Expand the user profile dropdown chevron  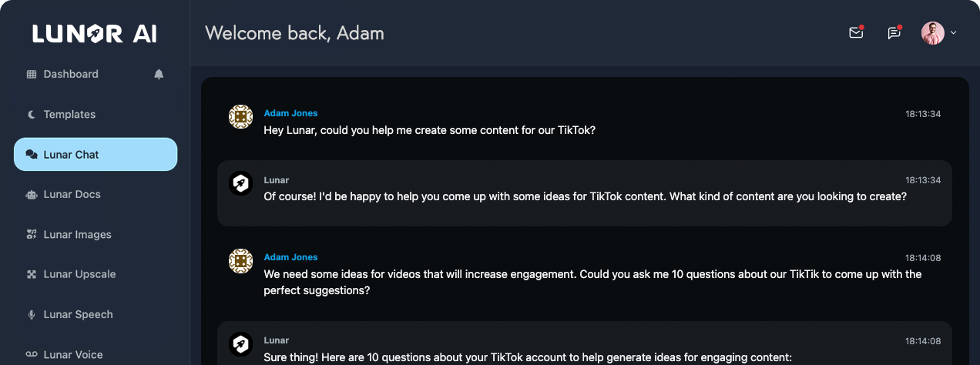pos(954,33)
